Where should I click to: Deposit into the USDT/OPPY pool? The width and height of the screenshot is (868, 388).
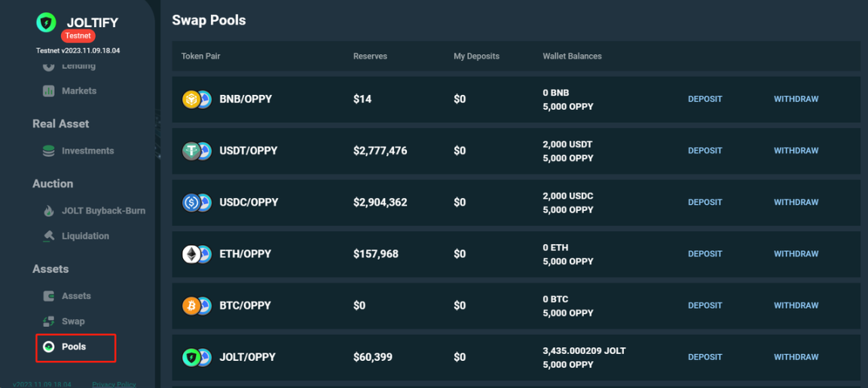click(x=704, y=151)
